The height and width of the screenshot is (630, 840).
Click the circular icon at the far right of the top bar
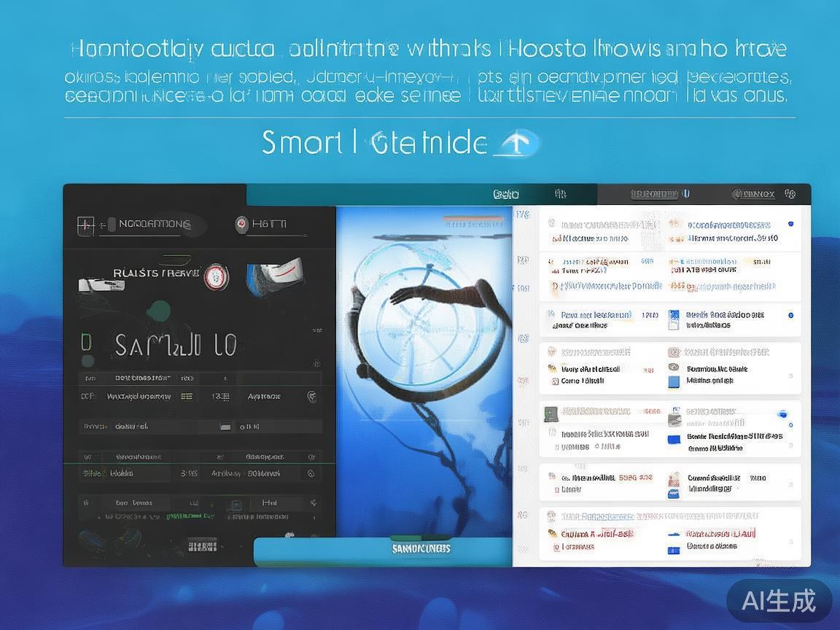(790, 194)
